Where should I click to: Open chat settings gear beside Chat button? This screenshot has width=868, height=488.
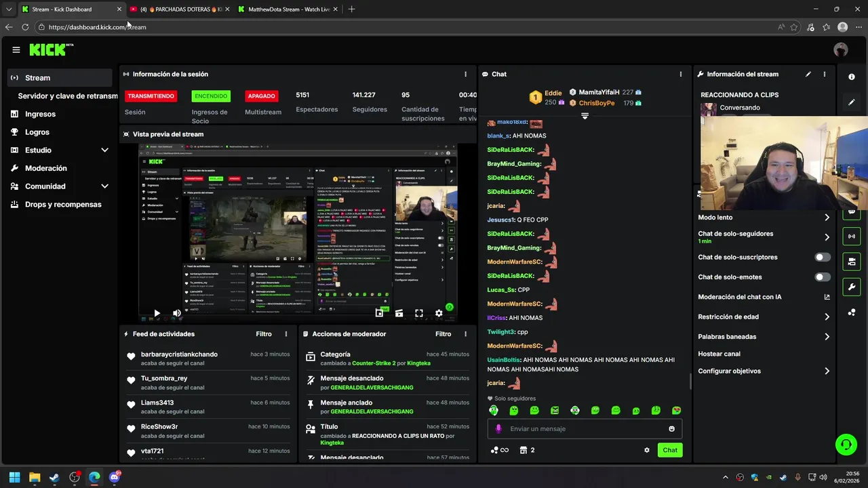tap(646, 450)
